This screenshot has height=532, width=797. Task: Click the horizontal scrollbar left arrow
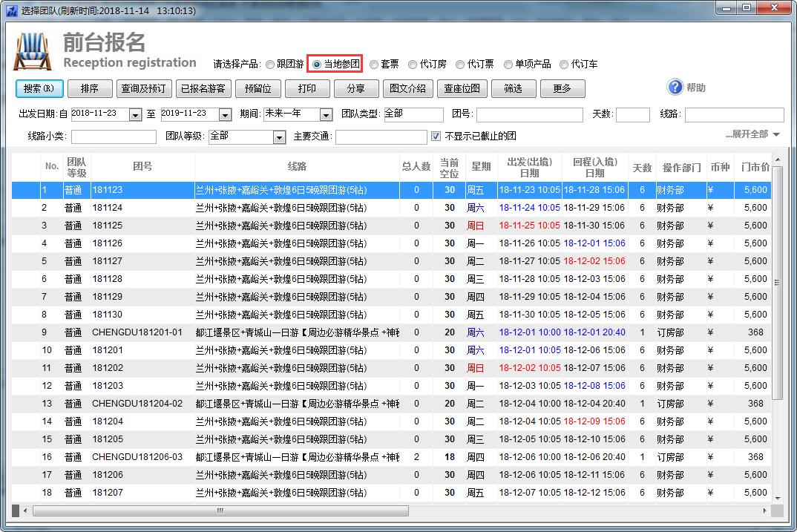coord(25,510)
